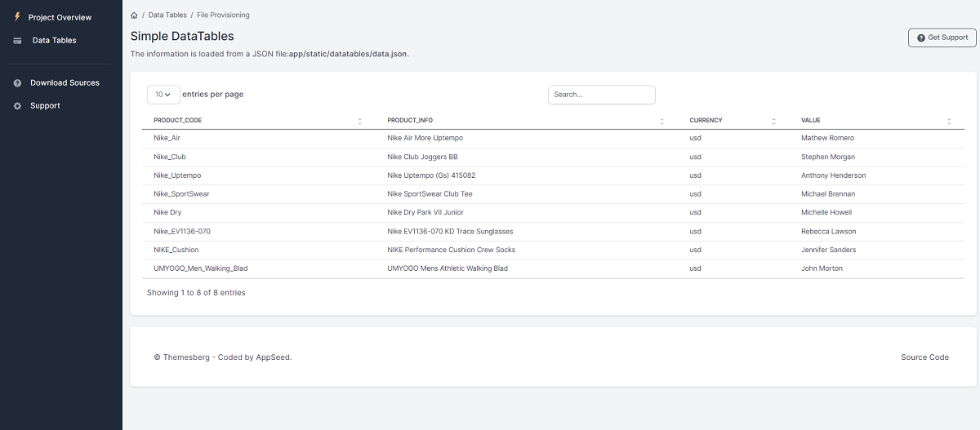Click the Data Tables breadcrumb link
Image resolution: width=980 pixels, height=430 pixels.
point(167,16)
